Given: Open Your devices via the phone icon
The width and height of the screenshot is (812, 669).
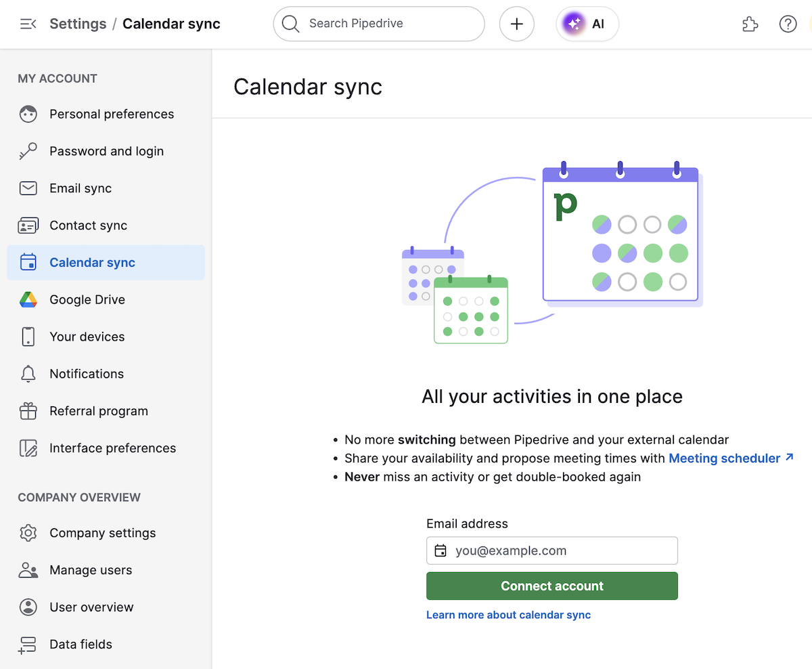Looking at the screenshot, I should 28,337.
